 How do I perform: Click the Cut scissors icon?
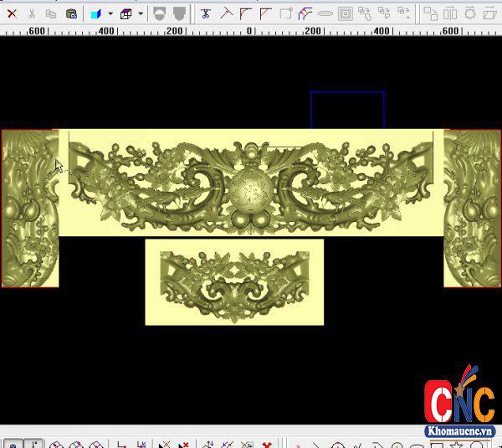(x=32, y=13)
